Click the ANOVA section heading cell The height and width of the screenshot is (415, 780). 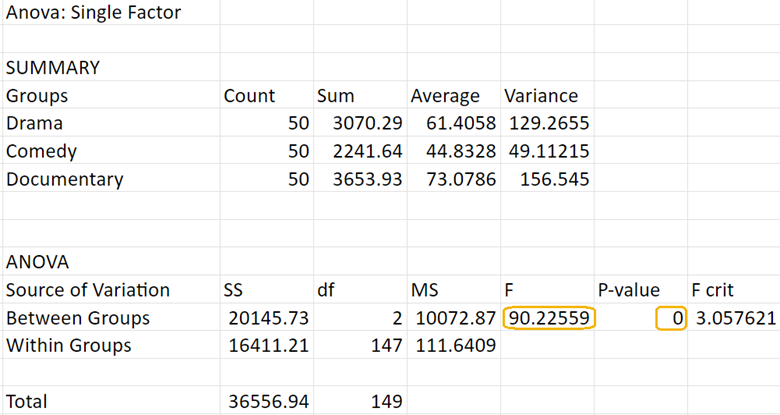[x=37, y=262]
